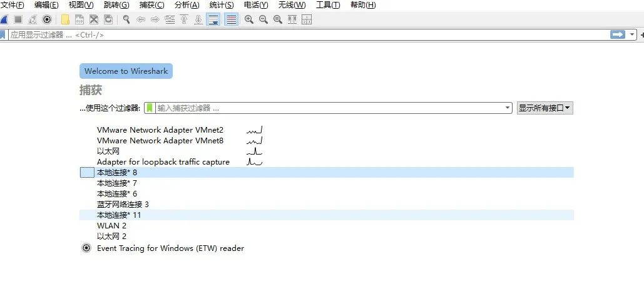Stop the running packet capture
644x306 pixels.
pyautogui.click(x=18, y=19)
